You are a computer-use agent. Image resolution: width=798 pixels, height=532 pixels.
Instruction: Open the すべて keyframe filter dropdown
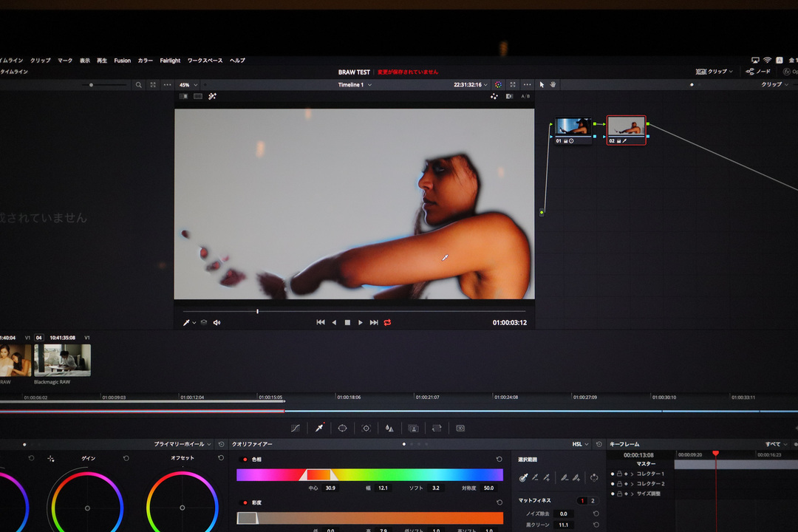pos(776,444)
